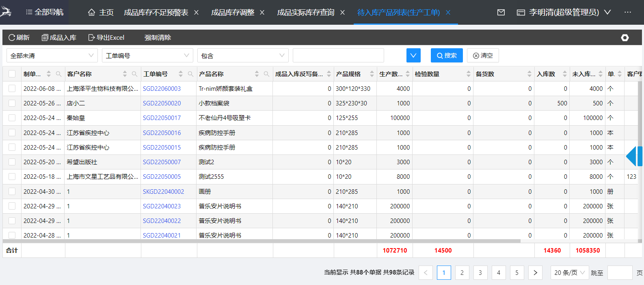The height and width of the screenshot is (285, 644).
Task: Open the mail envelope icon in header
Action: click(501, 13)
